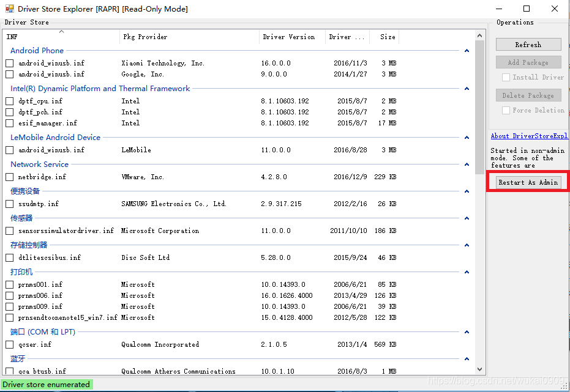Sort by the INF column header

61,37
